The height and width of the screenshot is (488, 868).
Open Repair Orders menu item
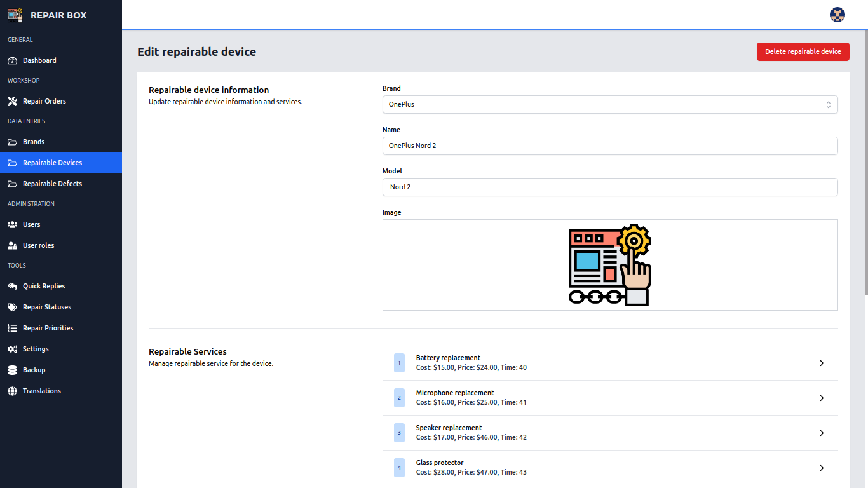coord(61,102)
